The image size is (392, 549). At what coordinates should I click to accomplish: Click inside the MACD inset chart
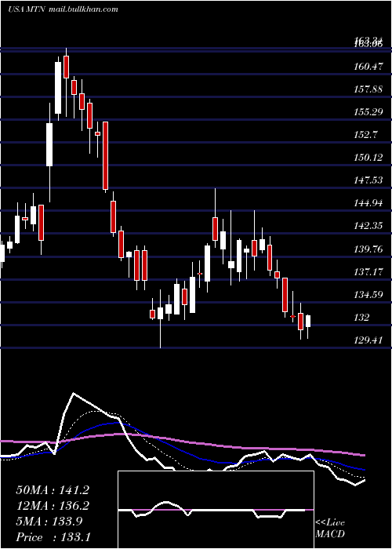[216, 510]
